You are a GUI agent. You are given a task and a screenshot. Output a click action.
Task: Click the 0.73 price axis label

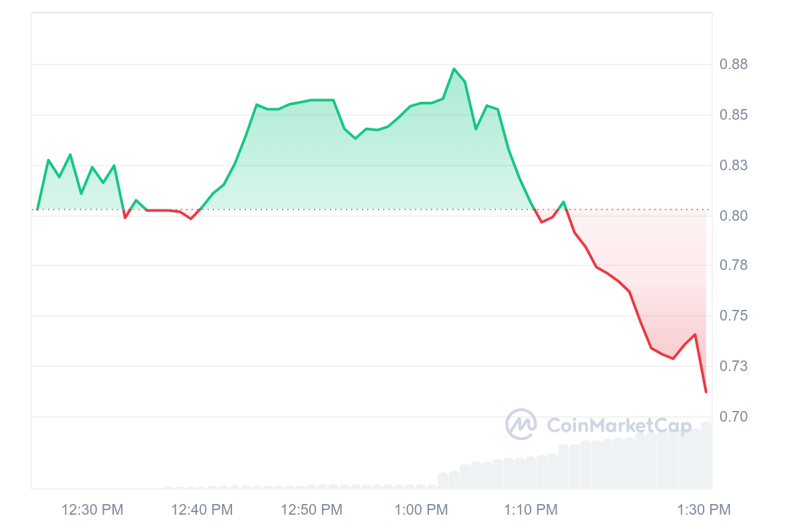[733, 366]
